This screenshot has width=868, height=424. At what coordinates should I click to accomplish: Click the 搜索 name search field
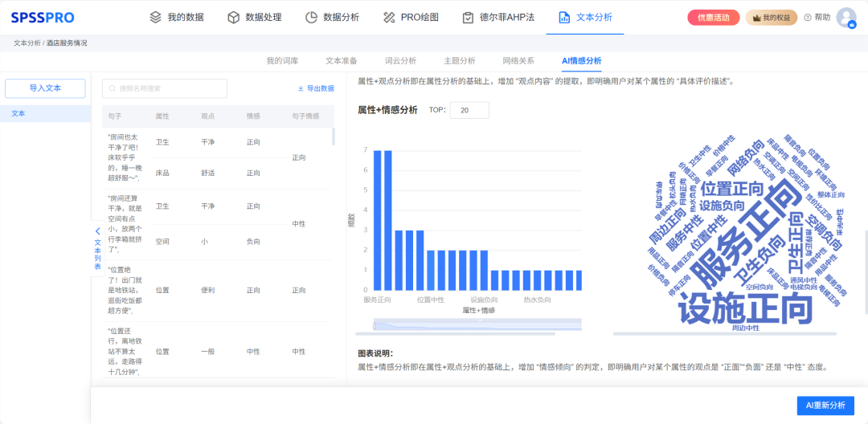[165, 88]
